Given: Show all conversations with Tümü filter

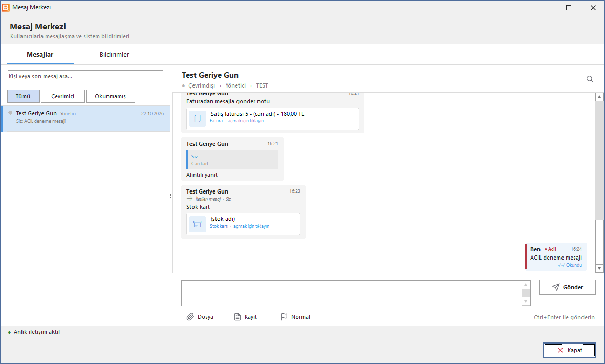Looking at the screenshot, I should tap(23, 96).
